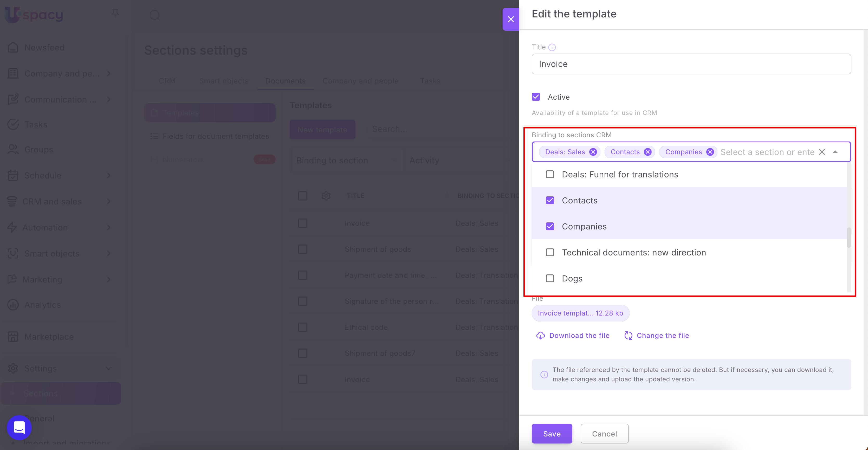The image size is (868, 450).
Task: Check Deals: Funnel for translations option
Action: pos(550,174)
